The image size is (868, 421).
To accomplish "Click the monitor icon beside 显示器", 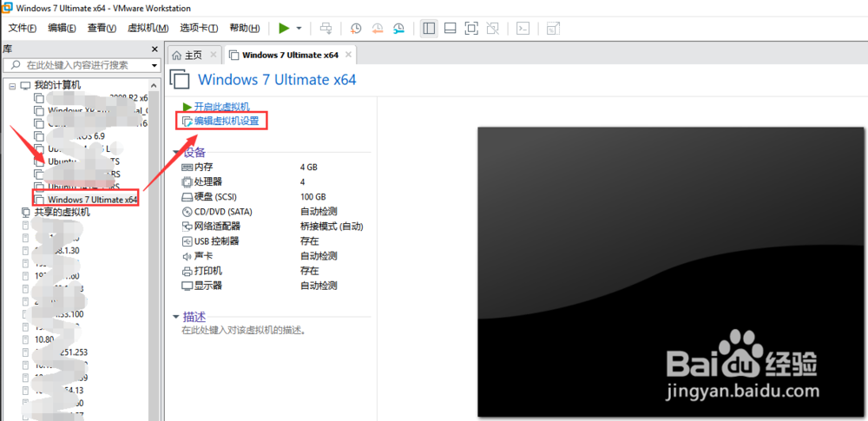I will pyautogui.click(x=187, y=286).
